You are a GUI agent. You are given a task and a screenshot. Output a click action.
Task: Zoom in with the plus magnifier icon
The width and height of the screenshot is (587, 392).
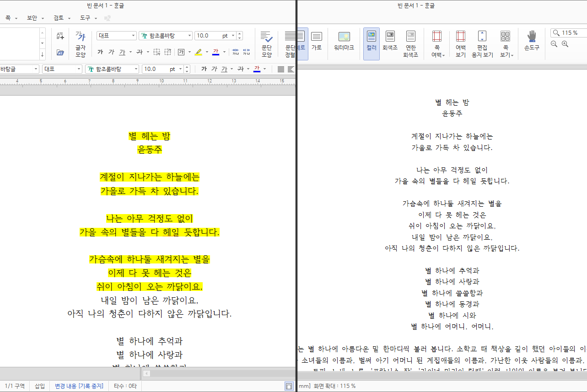pyautogui.click(x=565, y=44)
